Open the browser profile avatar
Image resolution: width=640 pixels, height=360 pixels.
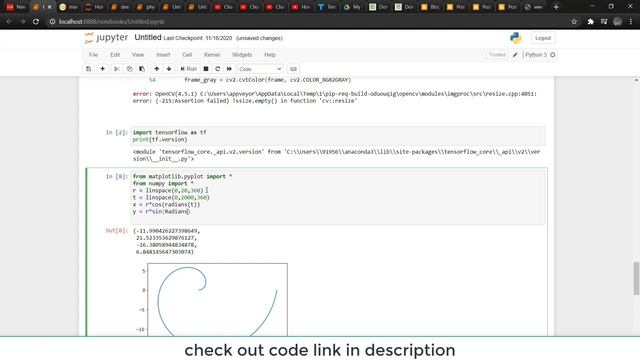click(618, 22)
